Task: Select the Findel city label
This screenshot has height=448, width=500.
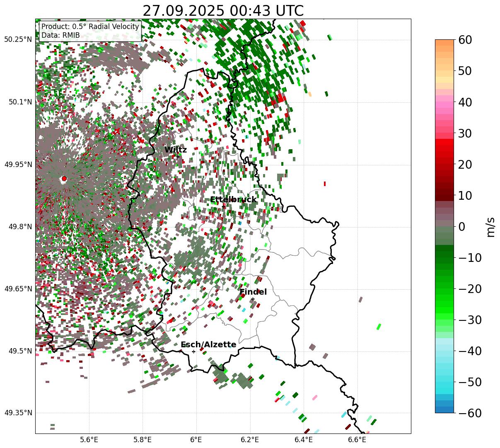Action: 253,292
